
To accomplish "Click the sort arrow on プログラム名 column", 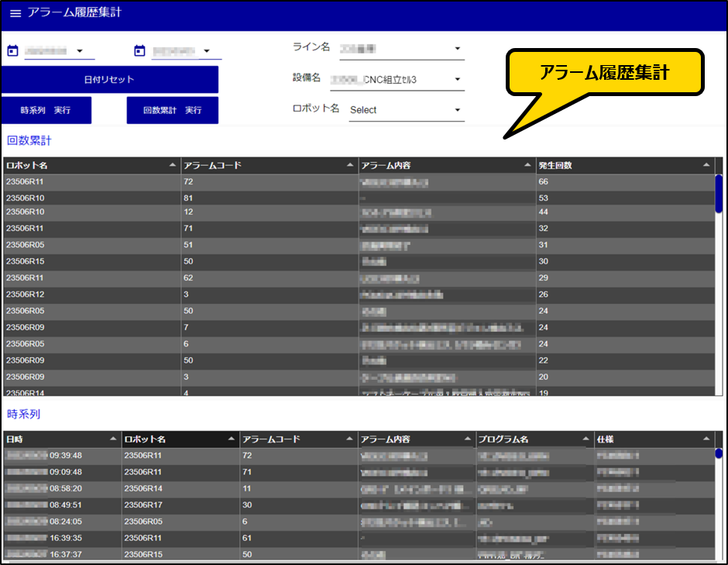I will 585,438.
